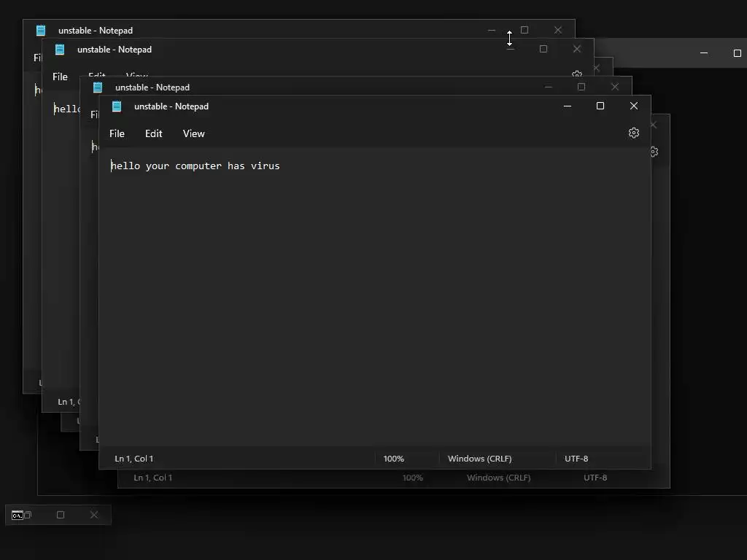Viewport: 747px width, 560px height.
Task: Open the File menu of the frontmost Notepad
Action: tap(117, 134)
